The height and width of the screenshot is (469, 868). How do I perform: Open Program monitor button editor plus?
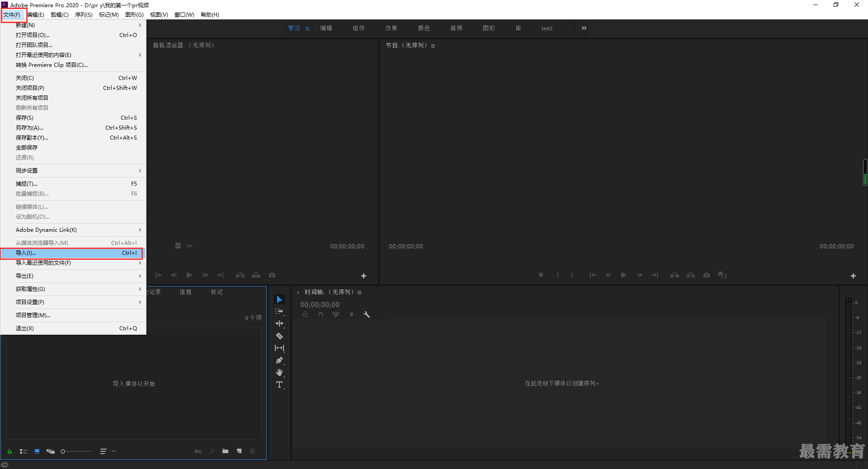point(853,276)
